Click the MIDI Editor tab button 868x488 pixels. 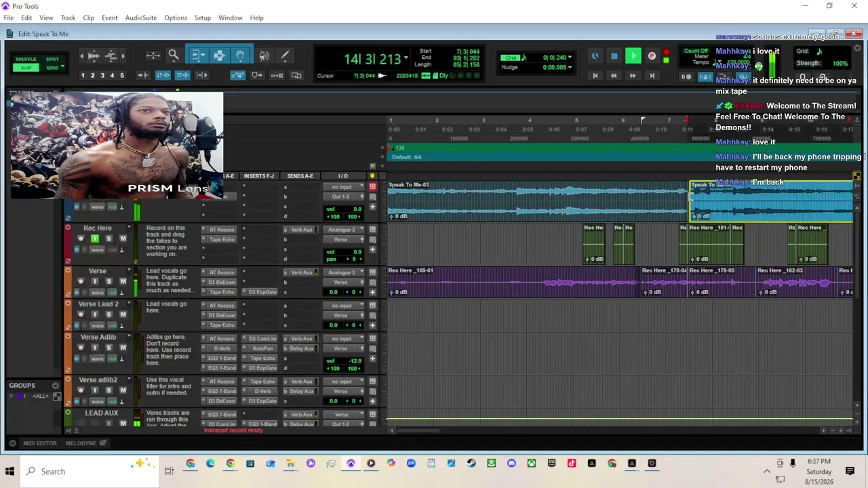click(39, 443)
